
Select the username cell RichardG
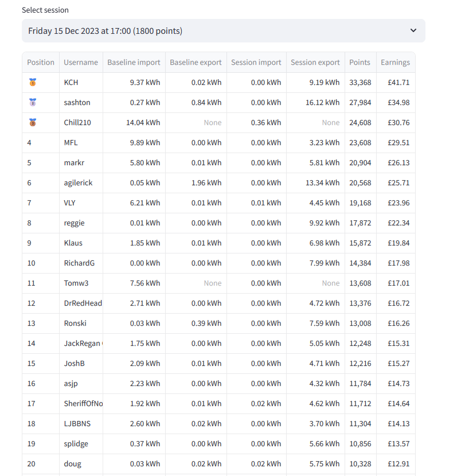point(81,263)
